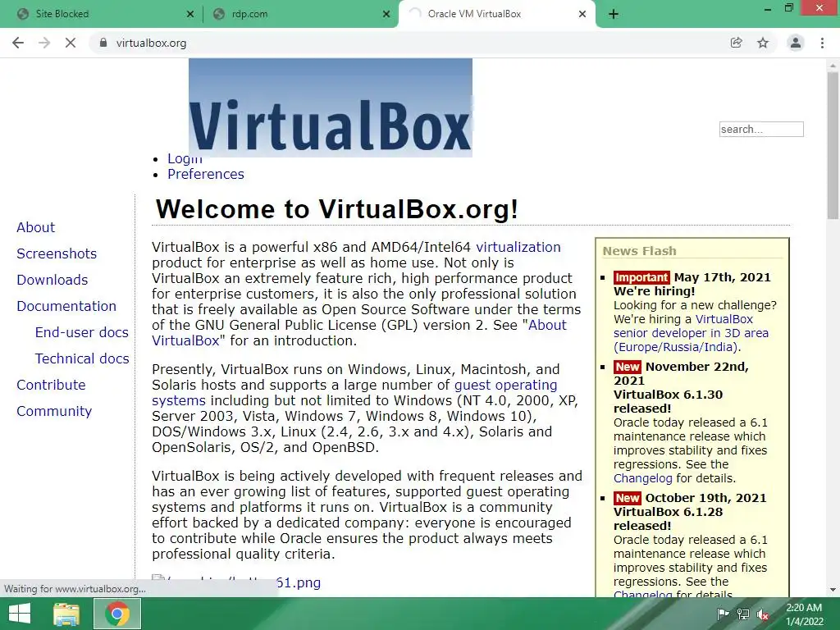840x630 pixels.
Task: Close the rdp.com tab
Action: point(386,14)
